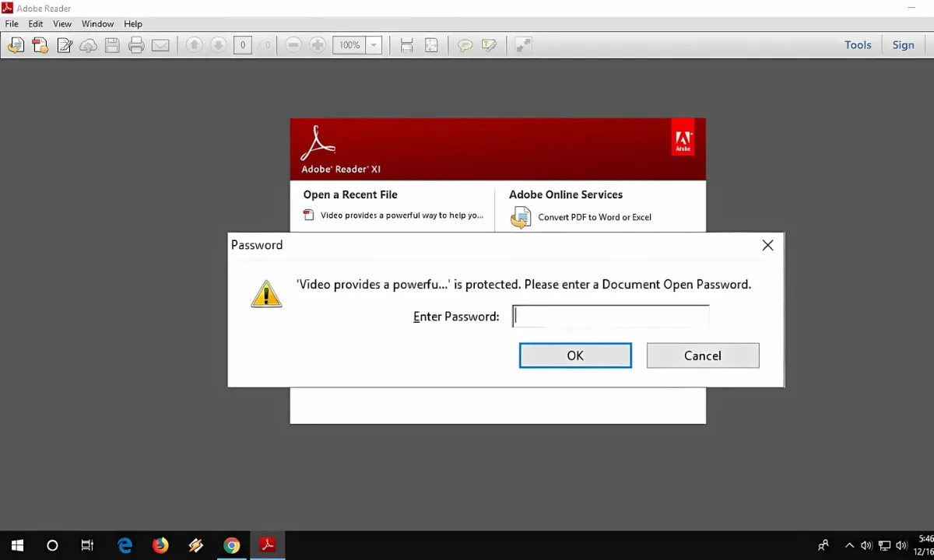934x560 pixels.
Task: Open the Window menu
Action: (x=97, y=24)
